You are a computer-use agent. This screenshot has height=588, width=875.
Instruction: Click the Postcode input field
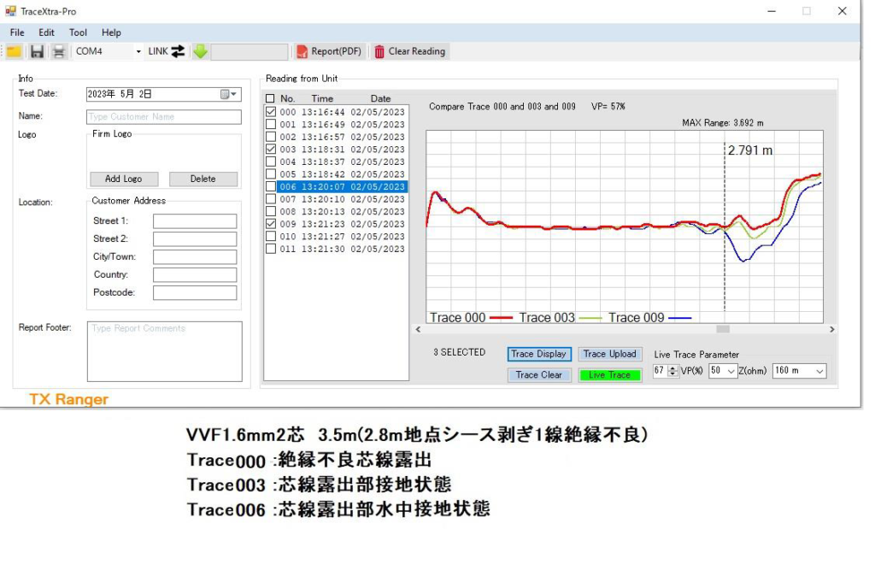(x=195, y=292)
